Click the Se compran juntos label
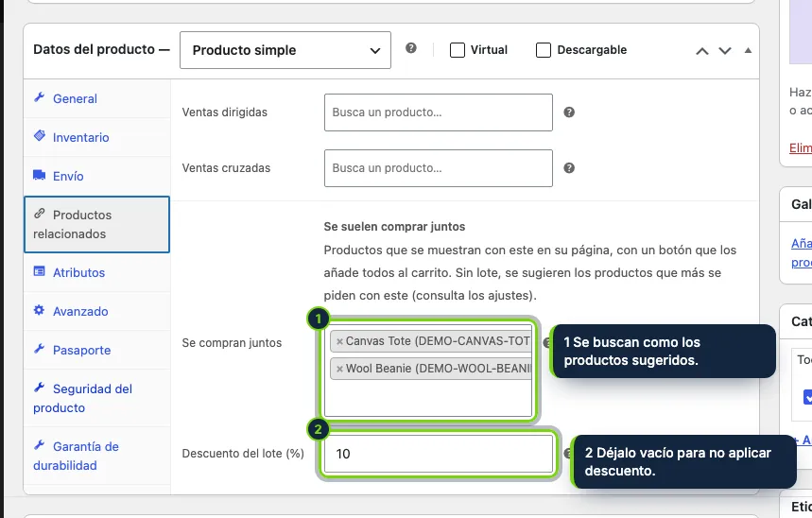 click(x=232, y=343)
